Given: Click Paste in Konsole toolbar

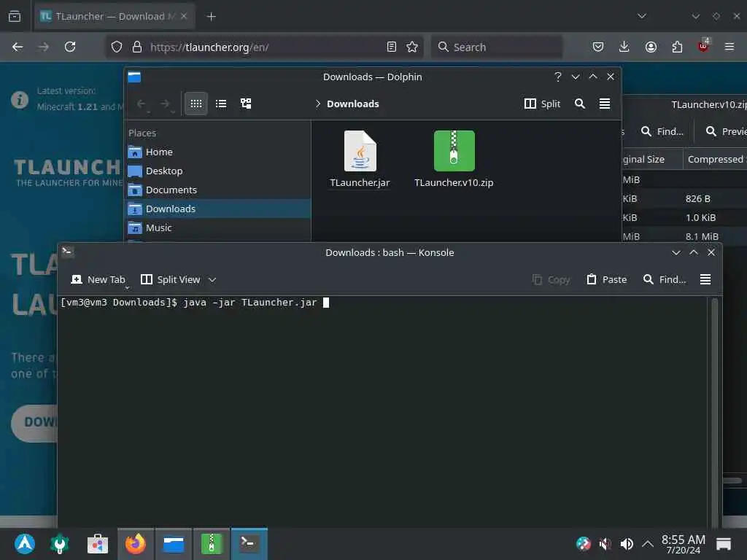Looking at the screenshot, I should pos(606,279).
